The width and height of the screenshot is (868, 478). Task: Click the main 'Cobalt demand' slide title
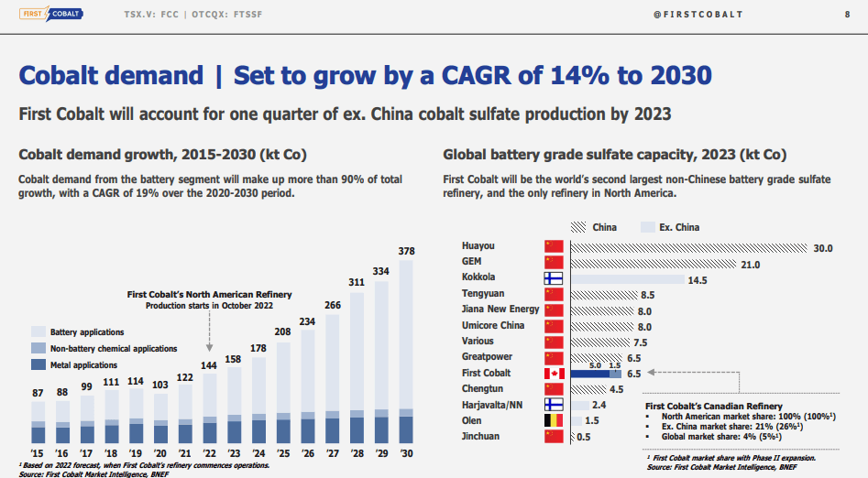tap(366, 76)
